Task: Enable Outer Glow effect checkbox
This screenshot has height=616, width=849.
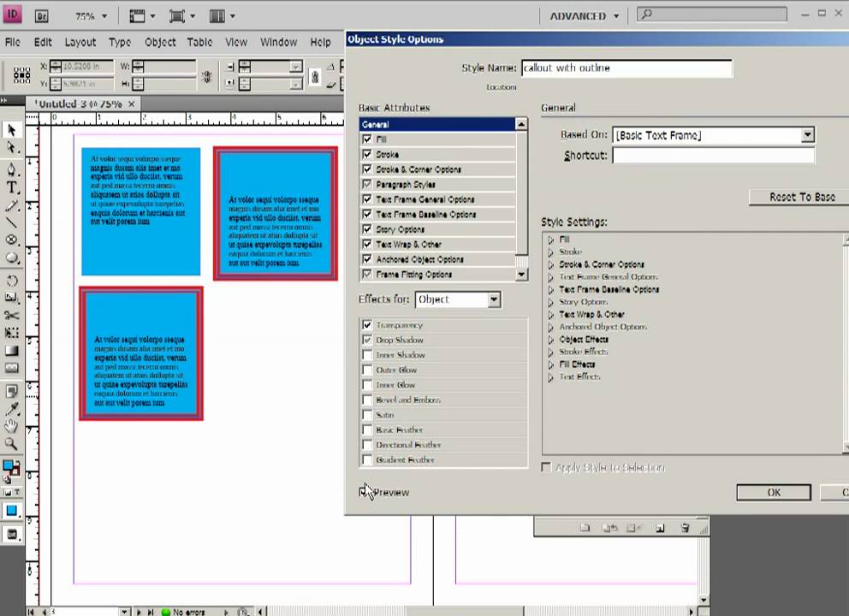Action: tap(367, 370)
